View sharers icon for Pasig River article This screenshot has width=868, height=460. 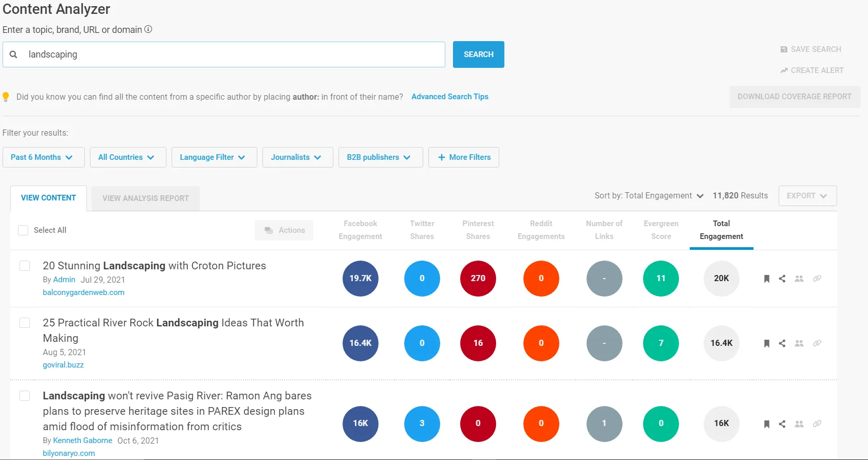[799, 424]
